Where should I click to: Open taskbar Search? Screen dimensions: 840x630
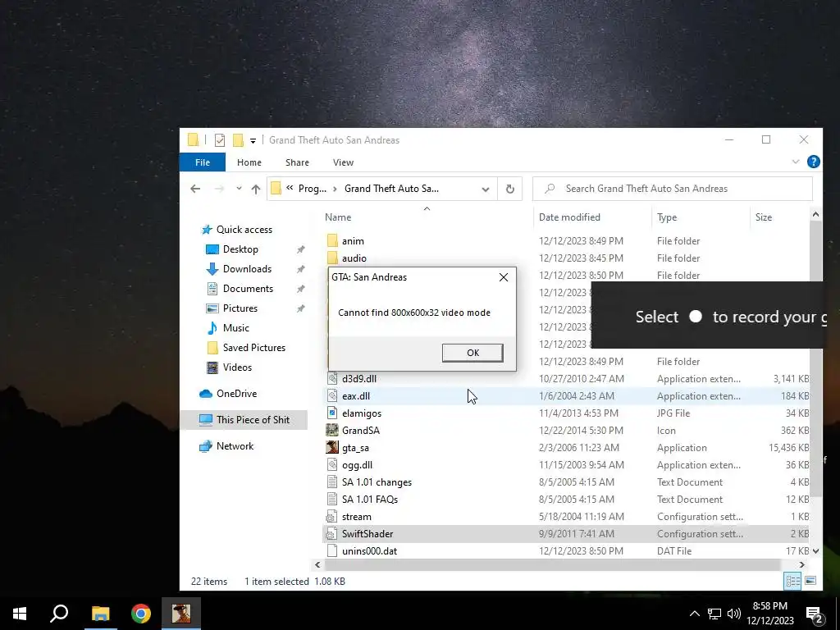point(59,614)
